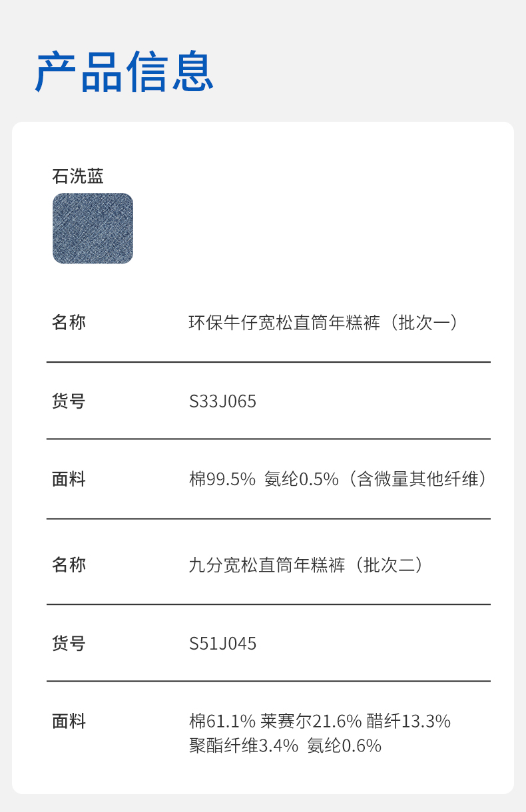526x812 pixels.
Task: Select the item number S51J045
Action: (222, 644)
